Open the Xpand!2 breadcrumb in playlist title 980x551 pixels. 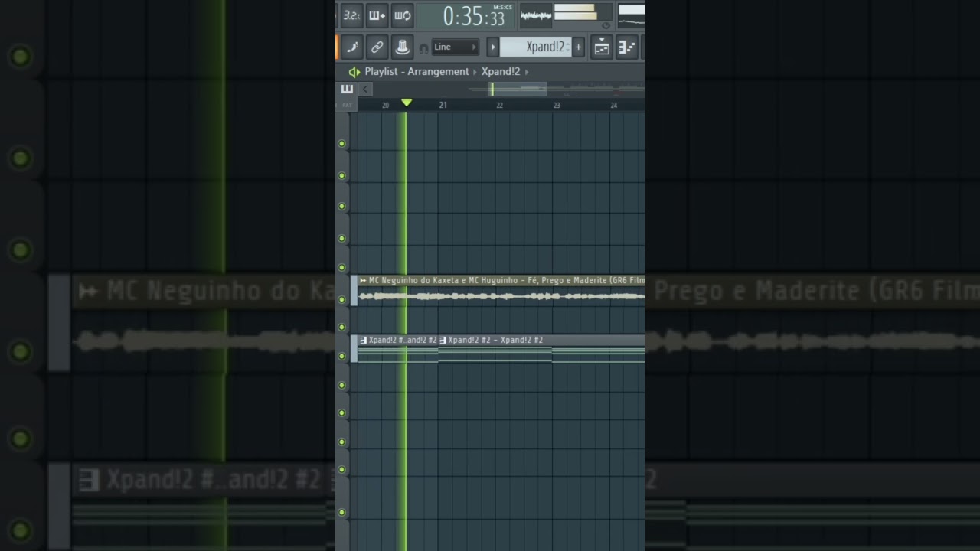(501, 71)
